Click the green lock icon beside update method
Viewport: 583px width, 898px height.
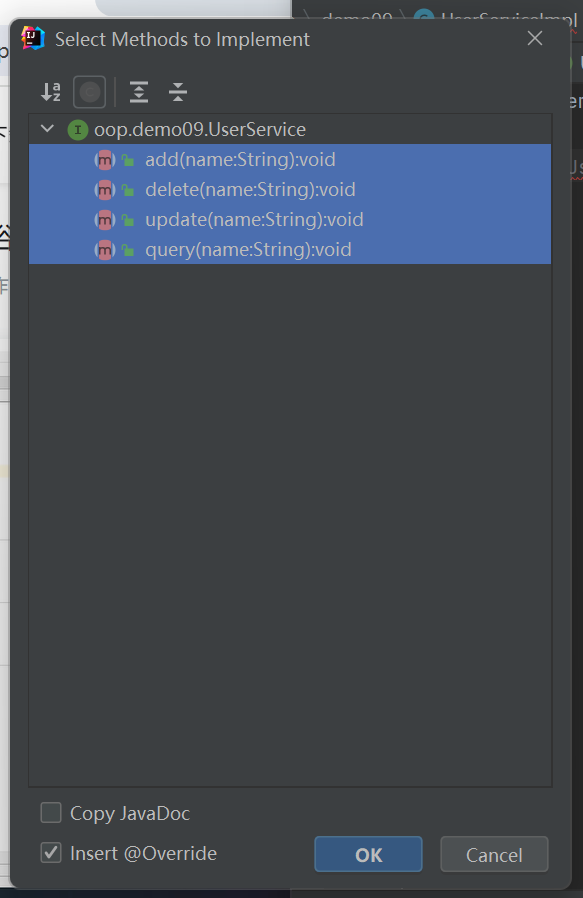(x=128, y=220)
